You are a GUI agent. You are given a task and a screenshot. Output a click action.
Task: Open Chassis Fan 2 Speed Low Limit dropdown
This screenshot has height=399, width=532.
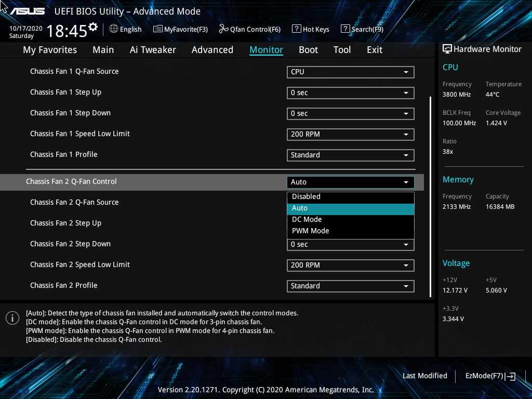pyautogui.click(x=351, y=265)
